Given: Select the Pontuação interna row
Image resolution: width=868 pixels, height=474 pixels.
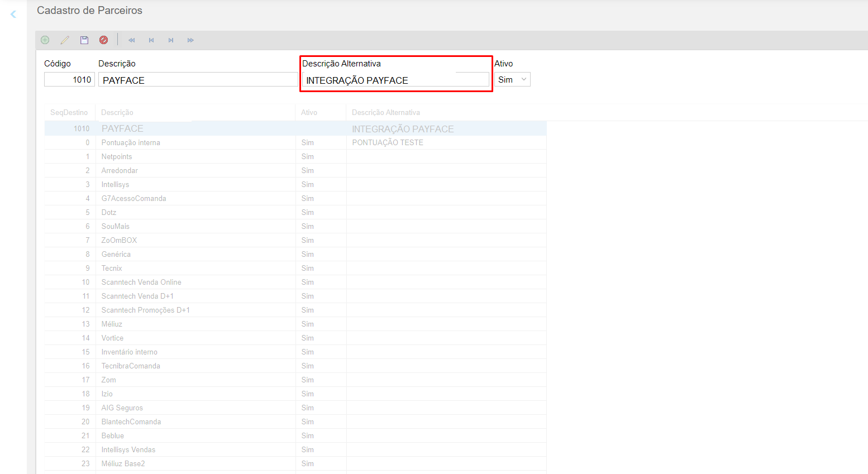Looking at the screenshot, I should pyautogui.click(x=295, y=142).
